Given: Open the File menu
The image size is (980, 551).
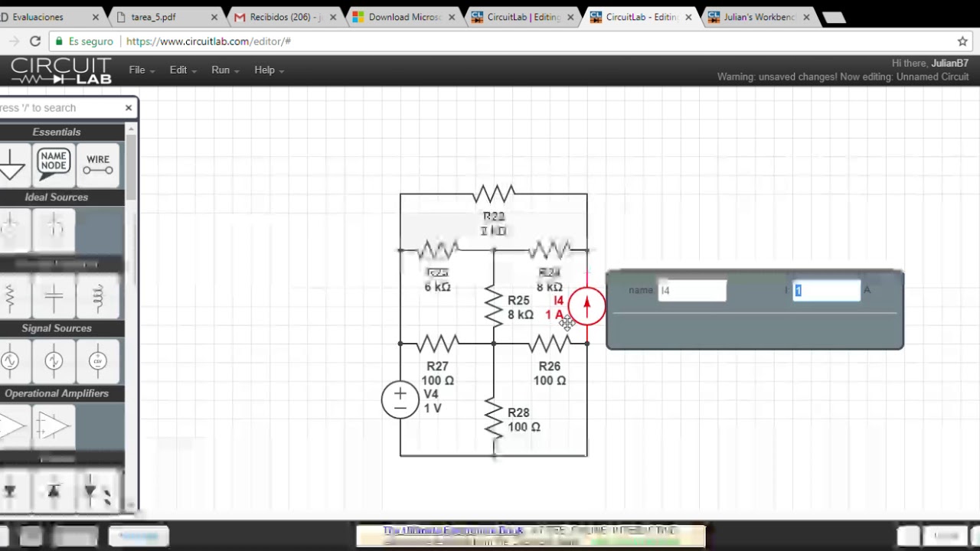Looking at the screenshot, I should pyautogui.click(x=142, y=70).
